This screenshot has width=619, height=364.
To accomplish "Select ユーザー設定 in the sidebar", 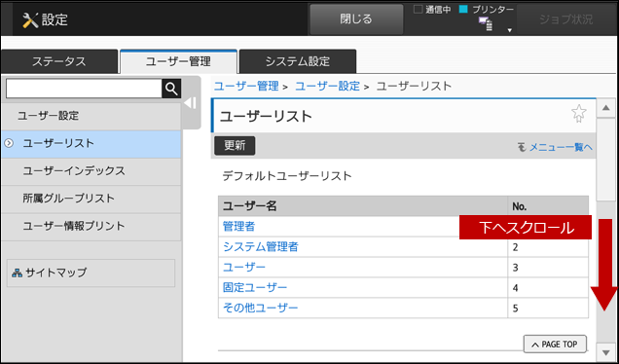I will 91,116.
